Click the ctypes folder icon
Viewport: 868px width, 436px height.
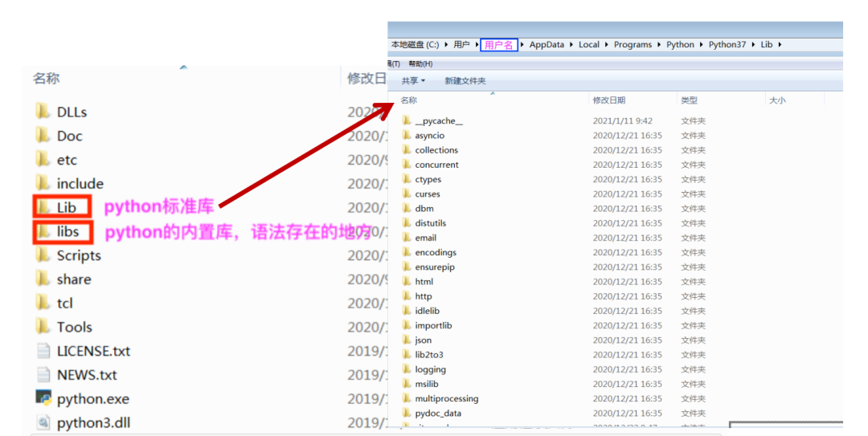tap(407, 179)
